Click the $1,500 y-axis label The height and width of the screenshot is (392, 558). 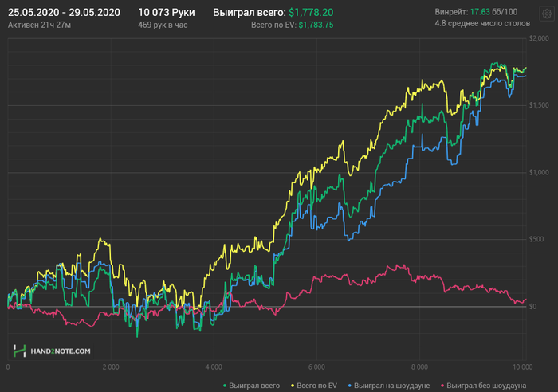[x=539, y=105]
